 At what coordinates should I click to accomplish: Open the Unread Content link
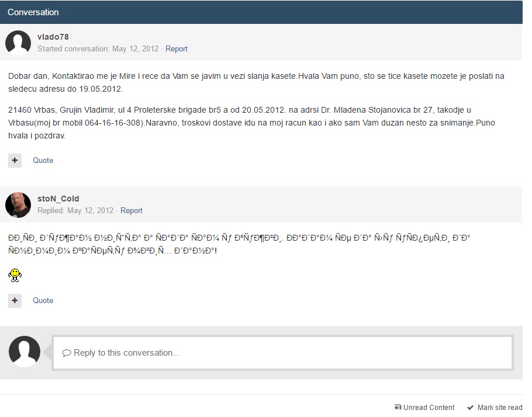tap(429, 407)
